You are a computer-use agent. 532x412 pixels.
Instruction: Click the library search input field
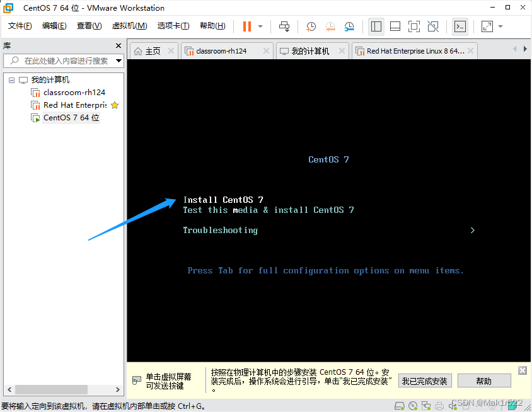tap(63, 61)
